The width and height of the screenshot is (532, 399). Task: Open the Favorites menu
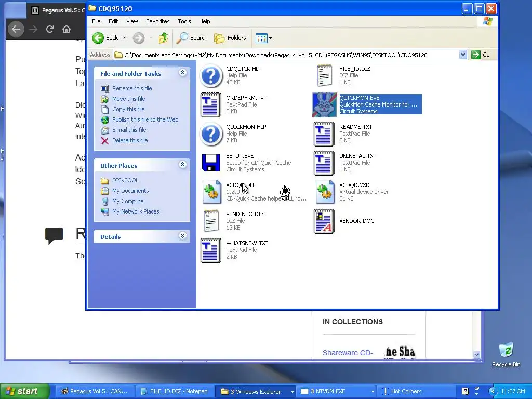(158, 21)
